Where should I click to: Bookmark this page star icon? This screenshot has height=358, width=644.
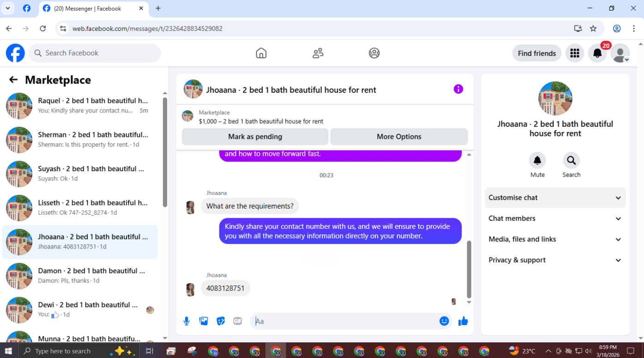coord(593,29)
